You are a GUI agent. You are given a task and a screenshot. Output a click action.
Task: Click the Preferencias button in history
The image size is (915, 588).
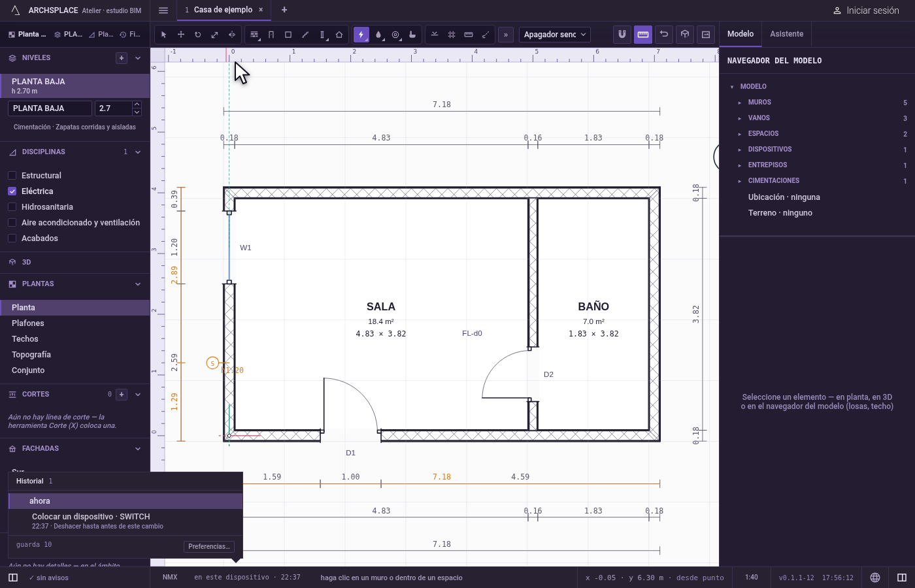click(x=209, y=547)
